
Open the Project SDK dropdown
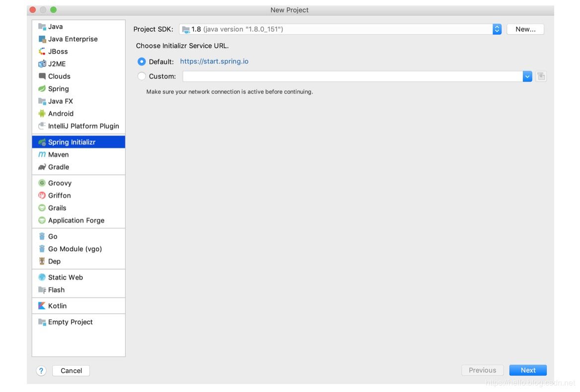tap(497, 29)
